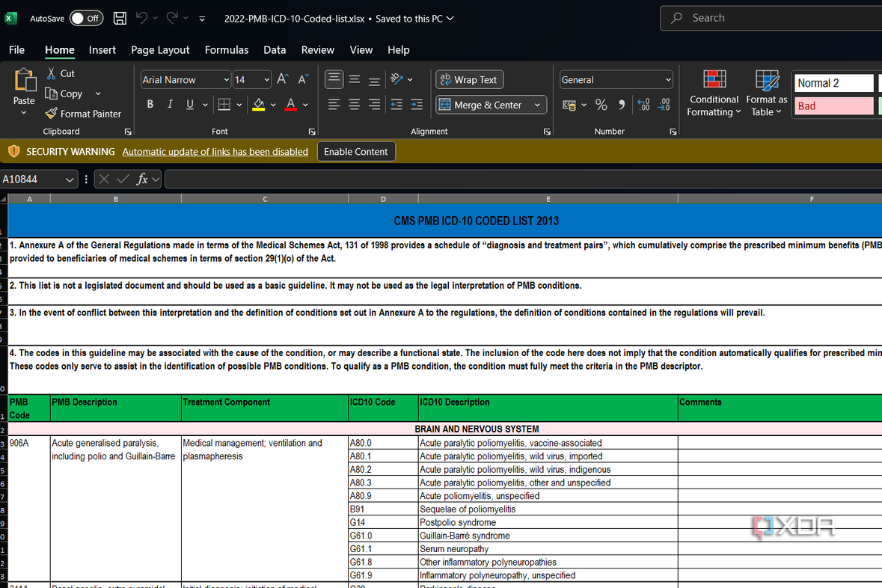Center text horizontally
The image size is (882, 588).
355,104
